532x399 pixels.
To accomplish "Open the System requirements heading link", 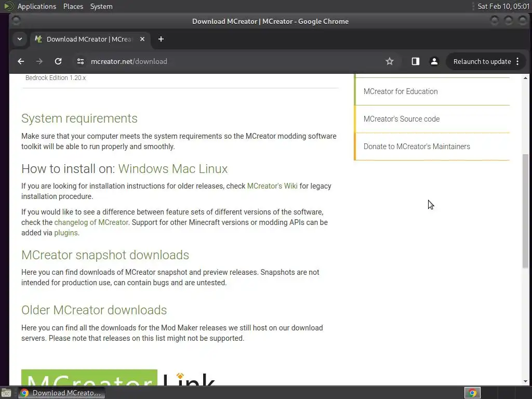I will click(x=79, y=118).
